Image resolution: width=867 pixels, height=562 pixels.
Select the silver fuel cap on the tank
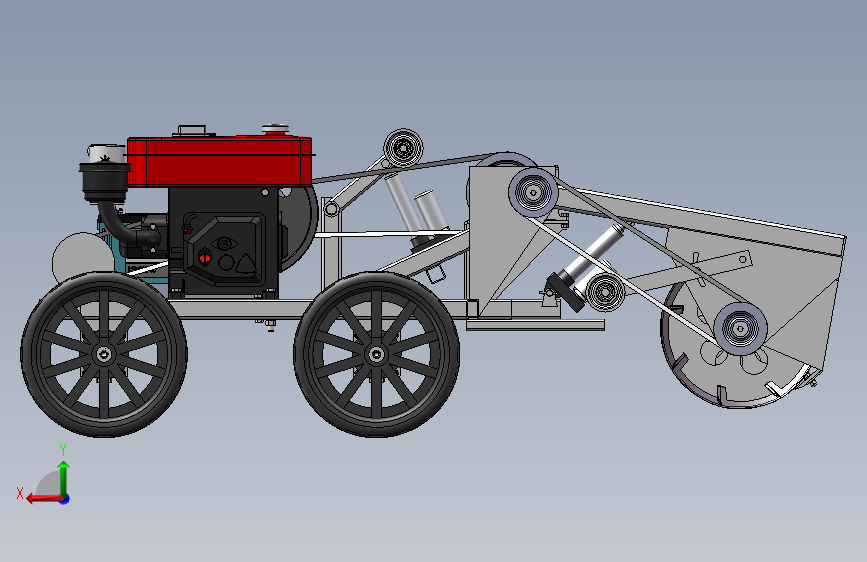(x=275, y=129)
